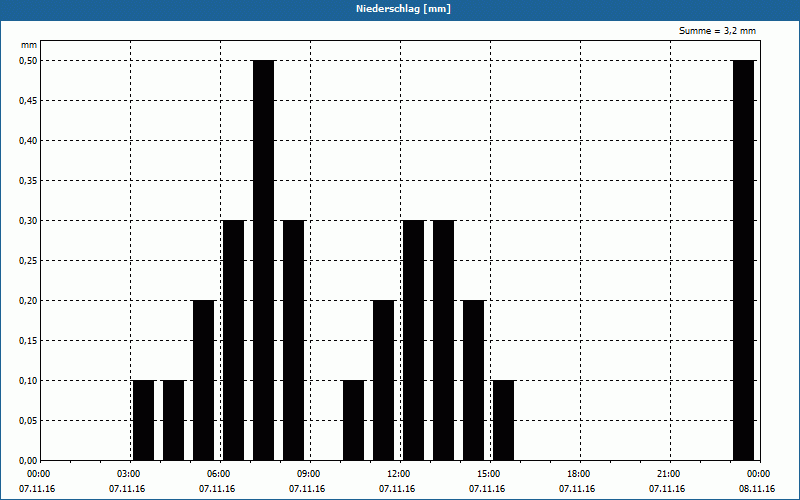This screenshot has height=500, width=800.
Task: Click the 0,30 bar starting at 12:00
Action: coord(413,340)
